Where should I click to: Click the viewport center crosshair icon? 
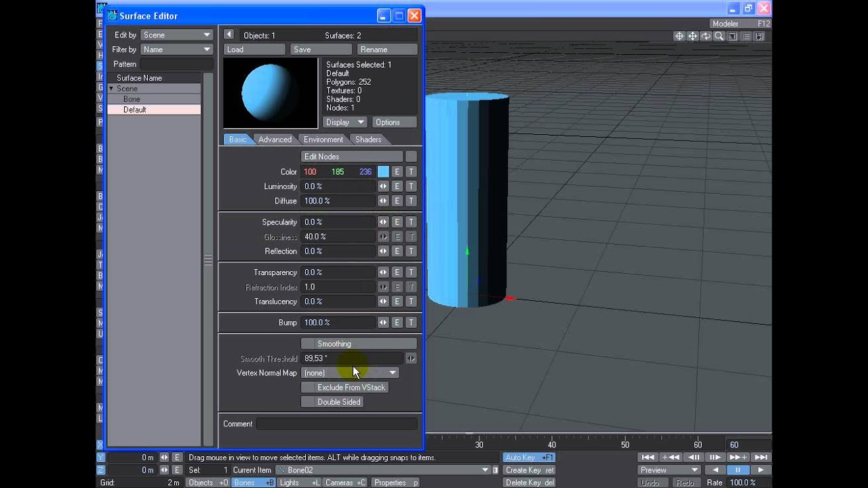[x=679, y=37]
